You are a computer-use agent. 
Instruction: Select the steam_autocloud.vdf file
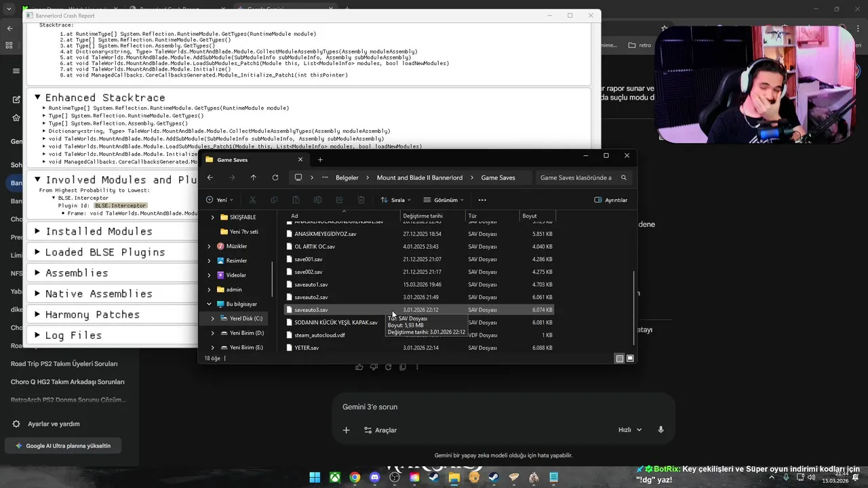420,335
